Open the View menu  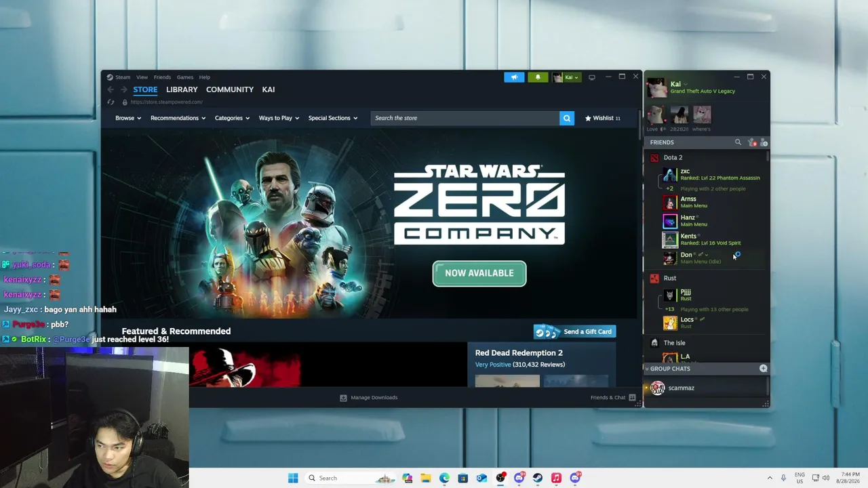142,77
